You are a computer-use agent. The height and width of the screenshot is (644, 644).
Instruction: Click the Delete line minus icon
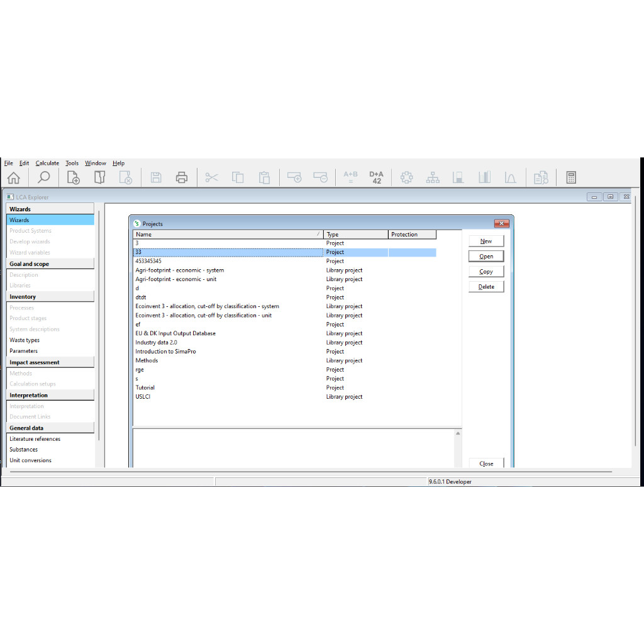[x=320, y=177]
